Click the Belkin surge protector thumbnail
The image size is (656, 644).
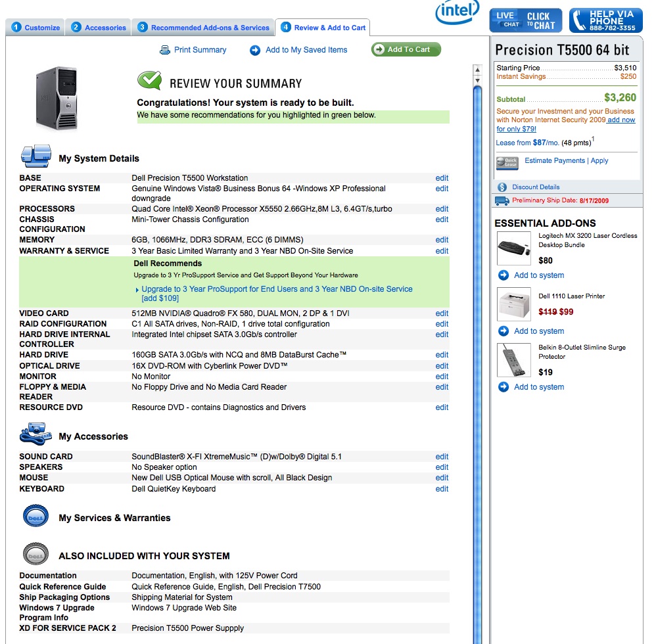coord(514,360)
